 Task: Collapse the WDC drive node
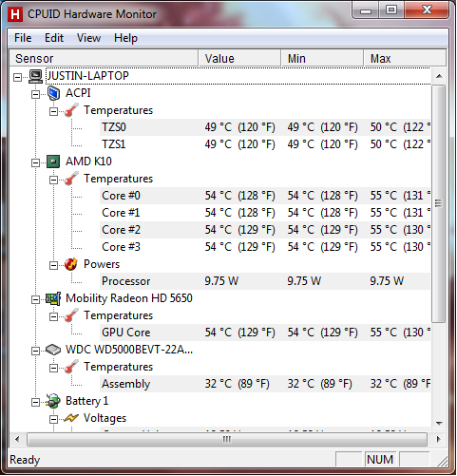[x=35, y=351]
